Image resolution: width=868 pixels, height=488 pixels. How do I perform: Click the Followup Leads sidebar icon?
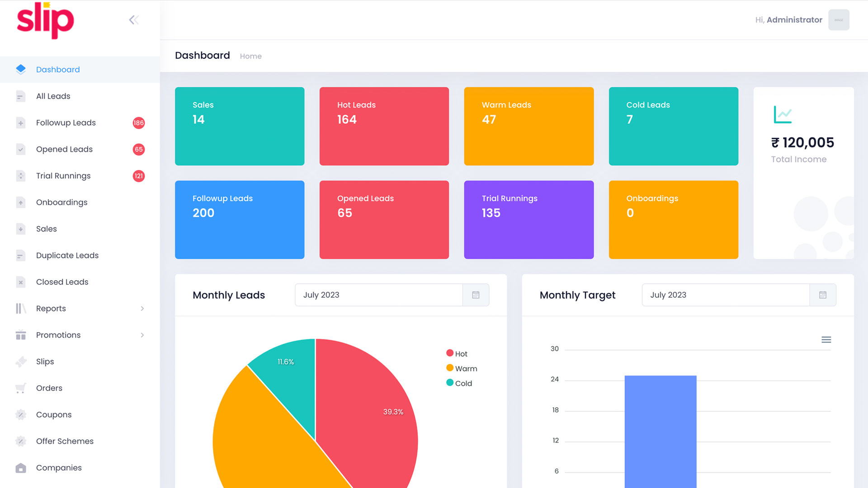(21, 123)
